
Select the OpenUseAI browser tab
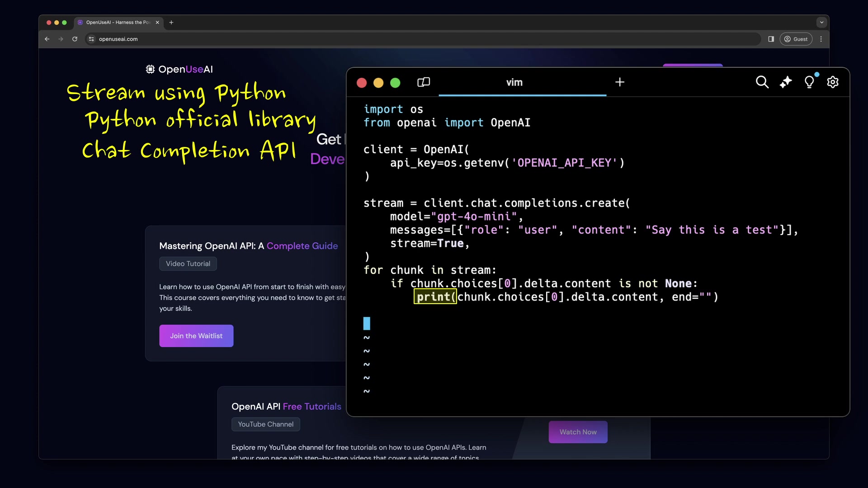pos(118,22)
